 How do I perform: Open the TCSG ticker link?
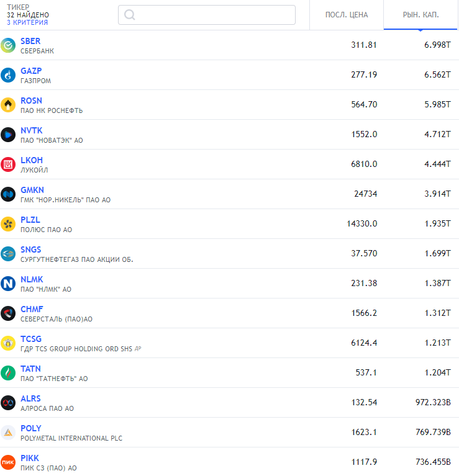tap(31, 338)
